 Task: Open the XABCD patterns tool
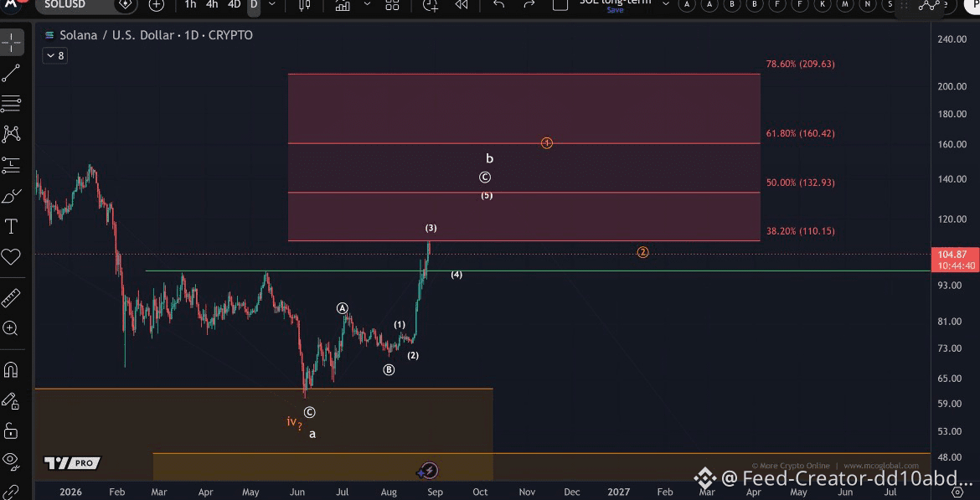click(x=11, y=134)
